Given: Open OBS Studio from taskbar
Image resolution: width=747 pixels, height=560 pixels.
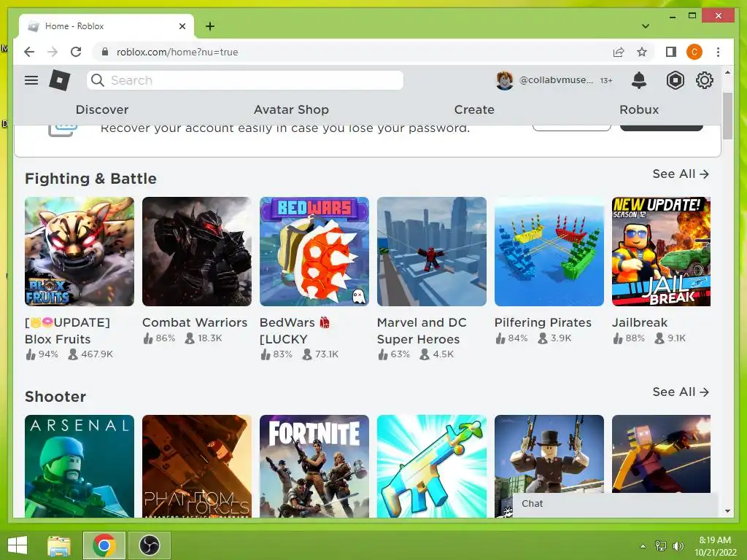Looking at the screenshot, I should tap(150, 545).
